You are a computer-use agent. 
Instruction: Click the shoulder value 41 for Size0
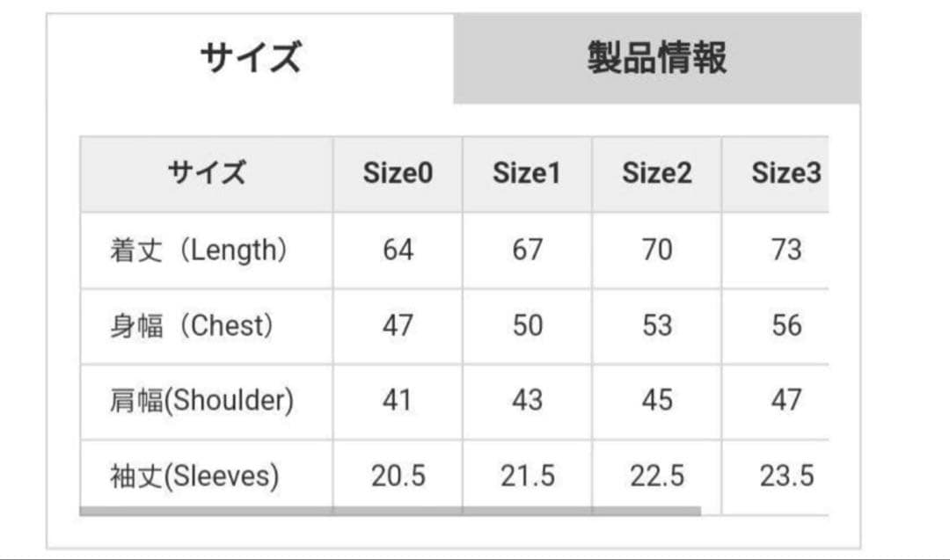click(398, 401)
